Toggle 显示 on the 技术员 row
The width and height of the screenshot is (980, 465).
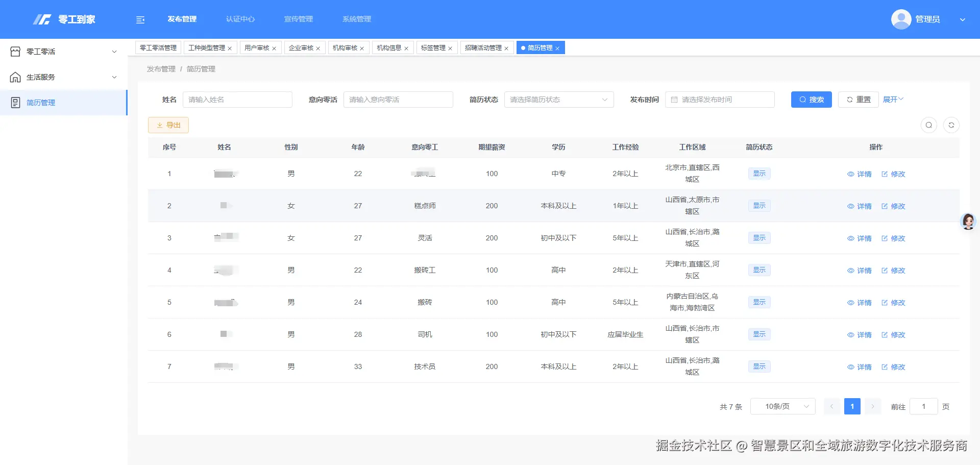point(759,366)
